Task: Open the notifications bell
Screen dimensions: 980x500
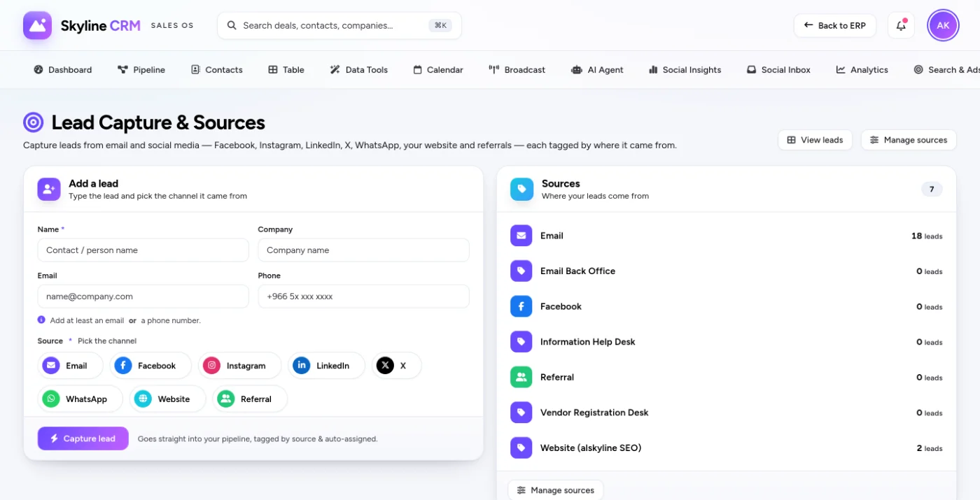Action: point(901,25)
